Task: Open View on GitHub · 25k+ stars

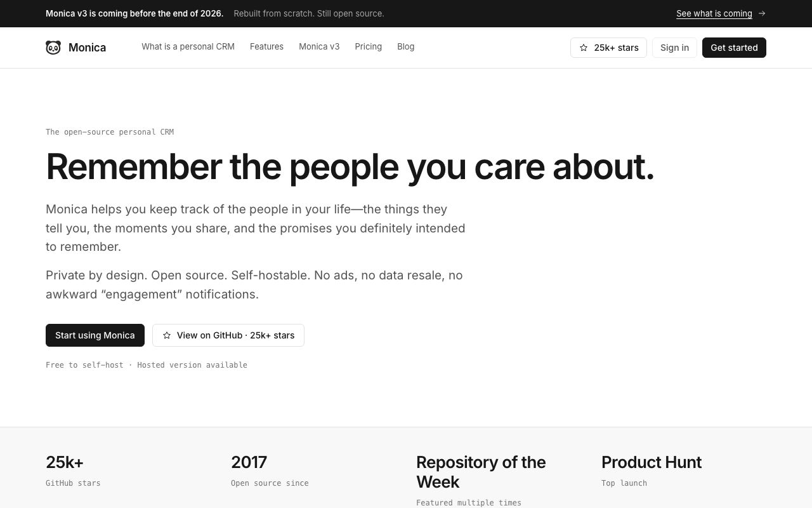Action: coord(228,335)
